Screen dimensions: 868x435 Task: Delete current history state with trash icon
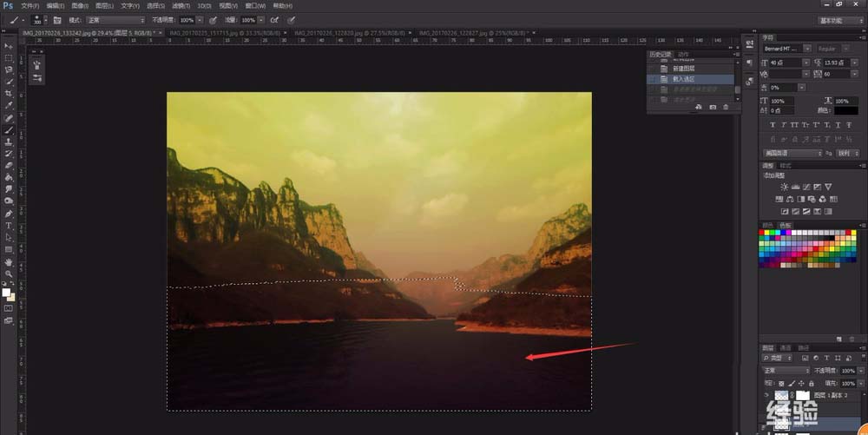click(x=726, y=107)
